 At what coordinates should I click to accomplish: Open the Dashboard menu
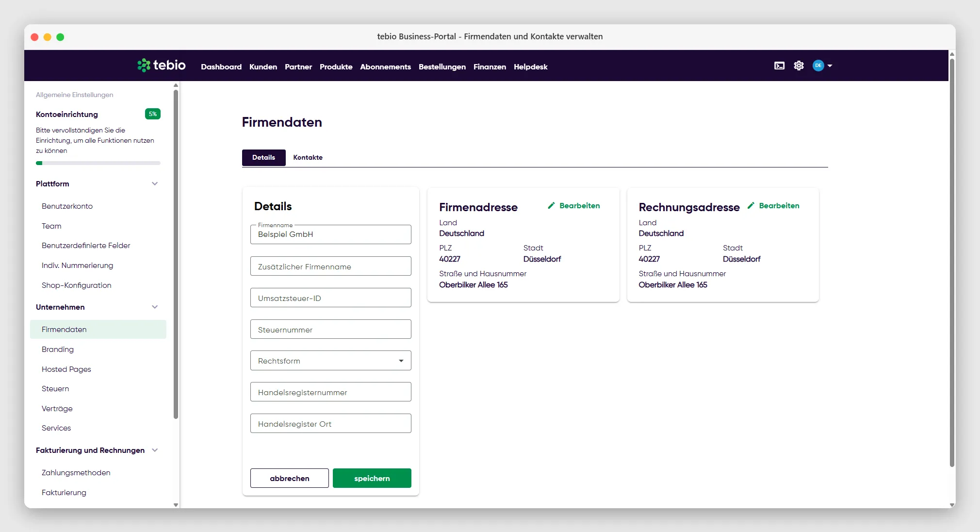click(x=221, y=66)
